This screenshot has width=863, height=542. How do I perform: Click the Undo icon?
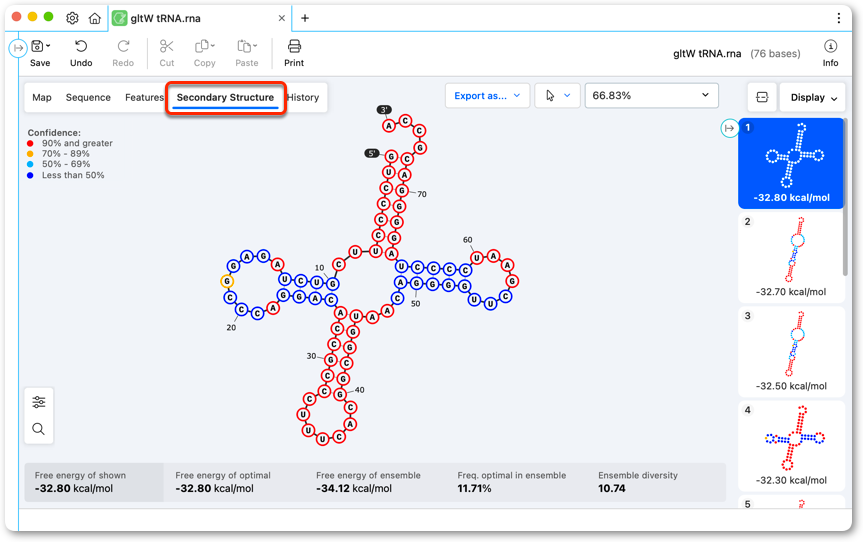click(x=81, y=46)
